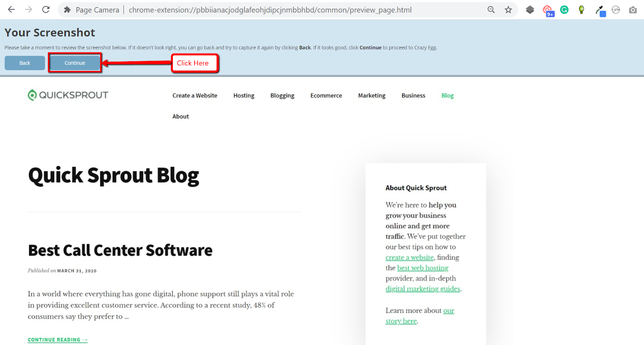The image size is (644, 345).
Task: Click the Back button
Action: pos(25,63)
